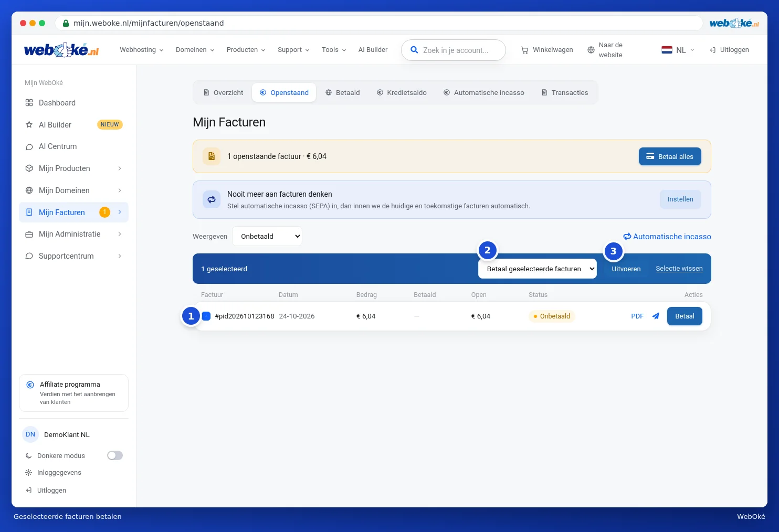Open the Automatische incasso tab
This screenshot has height=532, width=779.
coord(484,92)
